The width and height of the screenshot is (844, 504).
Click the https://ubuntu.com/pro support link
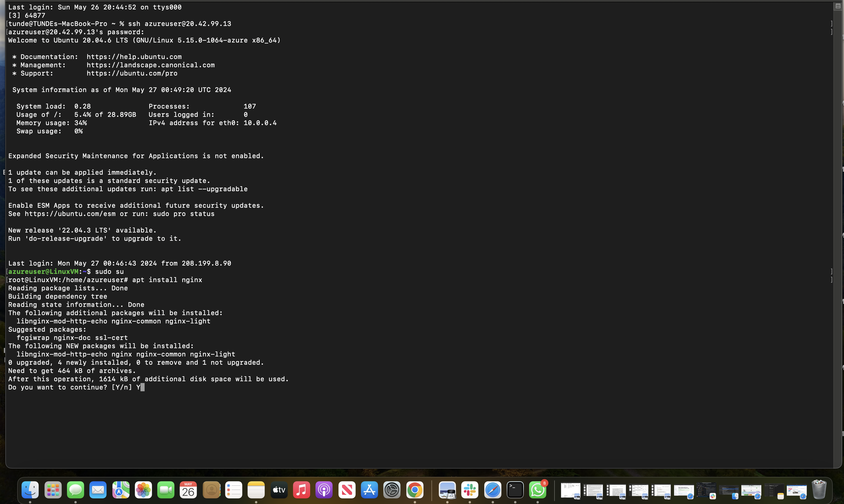pos(132,73)
